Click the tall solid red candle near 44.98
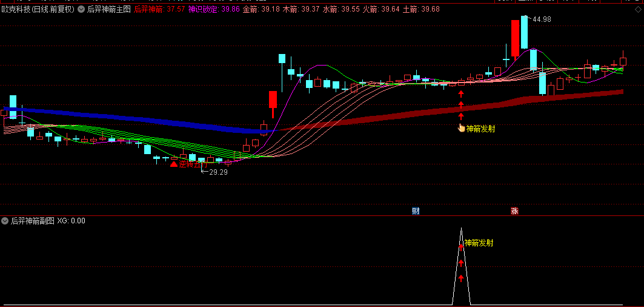This screenshot has height=307, width=644. [x=515, y=38]
